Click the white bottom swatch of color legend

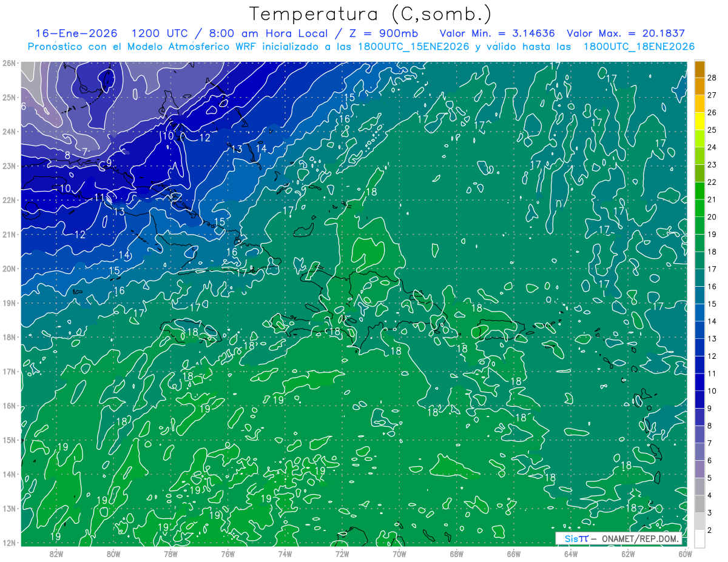[x=699, y=539]
